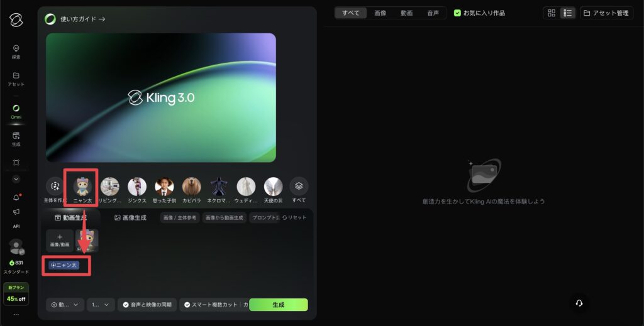Open the アセット folder in sidebar
The height and width of the screenshot is (326, 644).
coord(16,79)
